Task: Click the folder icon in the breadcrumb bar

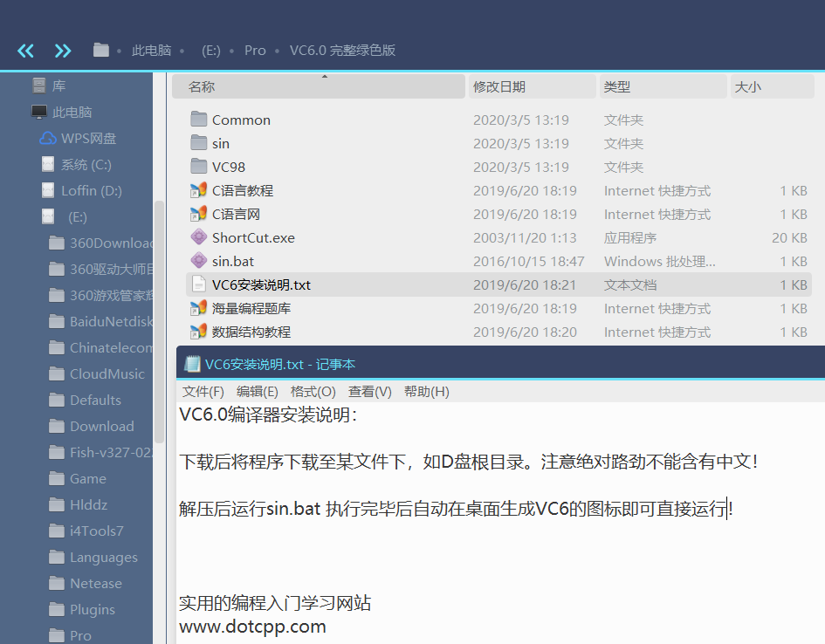Action: tap(100, 50)
